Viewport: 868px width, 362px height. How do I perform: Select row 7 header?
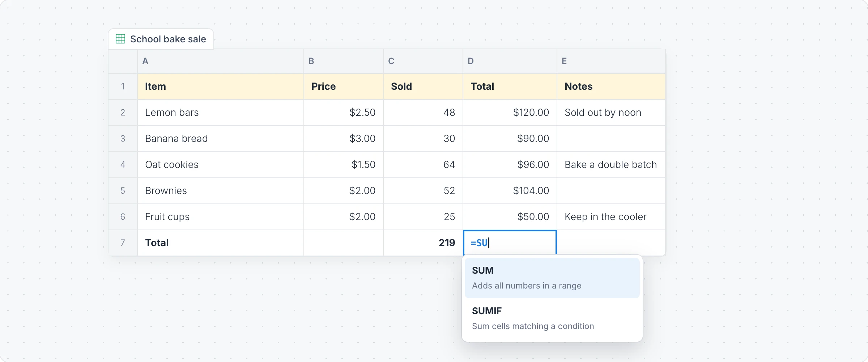[x=123, y=243]
